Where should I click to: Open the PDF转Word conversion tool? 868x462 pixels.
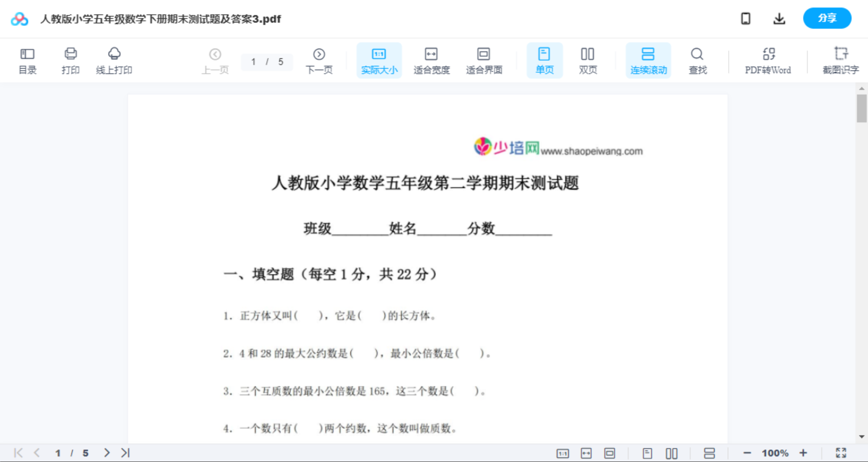pos(767,60)
